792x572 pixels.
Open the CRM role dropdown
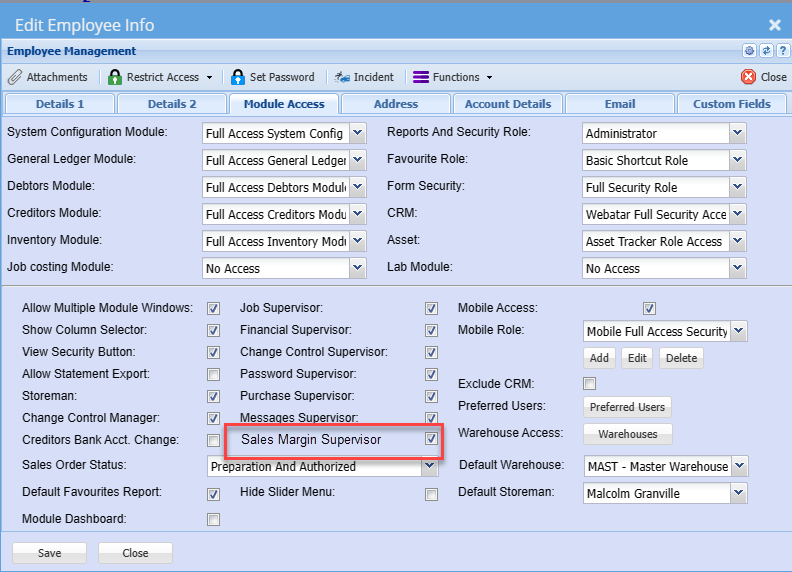[737, 214]
